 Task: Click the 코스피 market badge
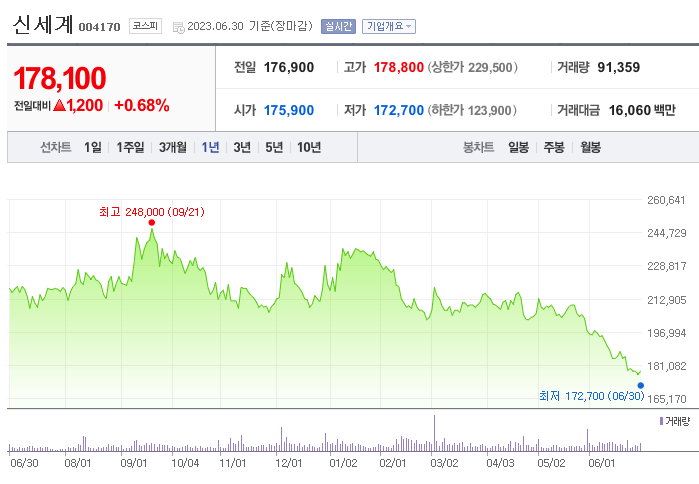(145, 26)
